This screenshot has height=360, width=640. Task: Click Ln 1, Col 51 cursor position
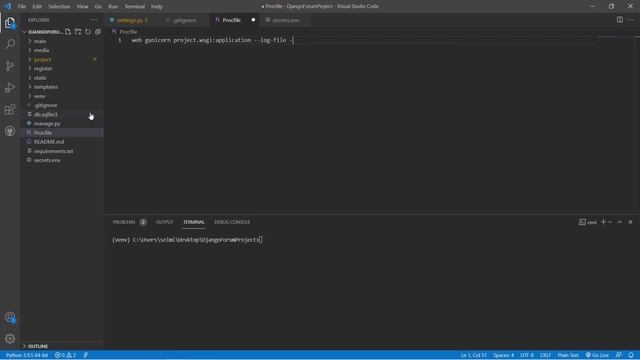(x=473, y=355)
